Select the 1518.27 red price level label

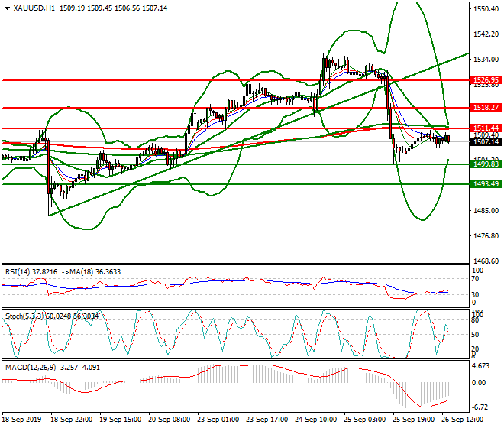[486, 108]
